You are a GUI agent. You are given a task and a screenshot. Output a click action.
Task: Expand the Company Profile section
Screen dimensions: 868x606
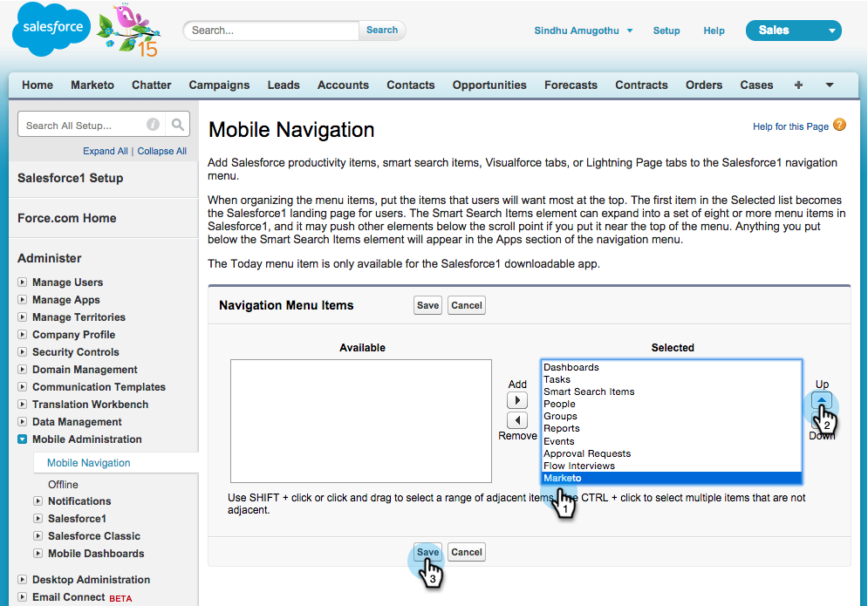coord(22,334)
